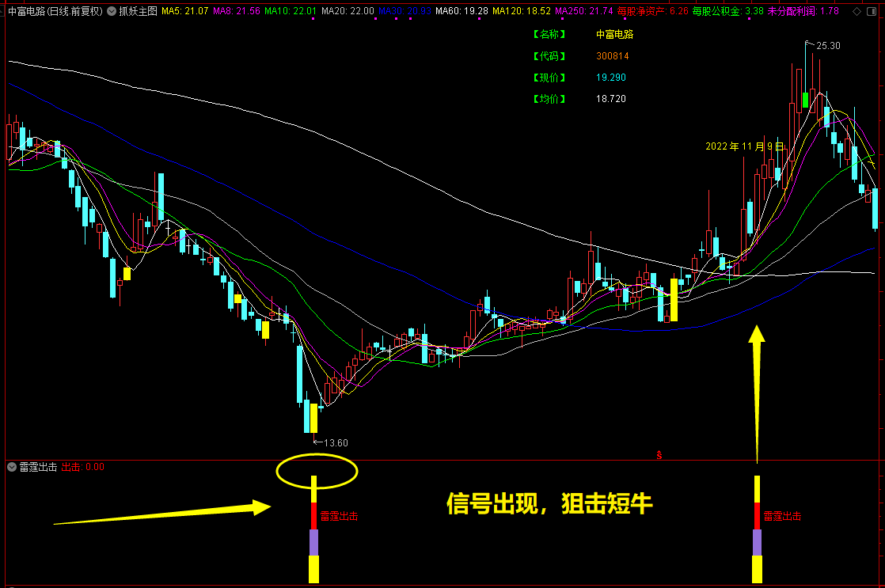Select the MA5 moving average label
Viewport: 885px width, 588px height.
coord(184,11)
